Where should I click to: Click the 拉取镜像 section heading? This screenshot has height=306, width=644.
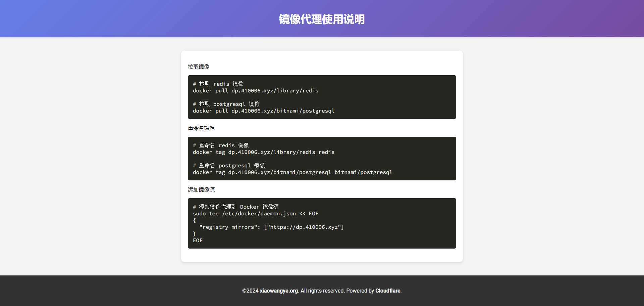tap(198, 67)
